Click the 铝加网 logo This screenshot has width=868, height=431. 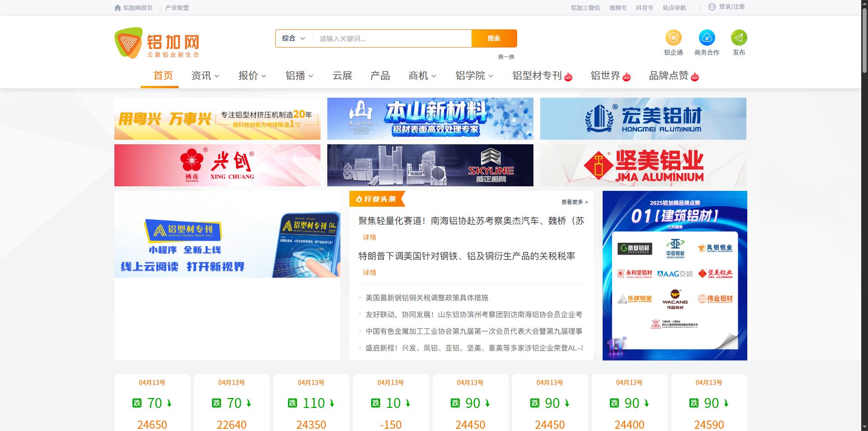point(157,43)
